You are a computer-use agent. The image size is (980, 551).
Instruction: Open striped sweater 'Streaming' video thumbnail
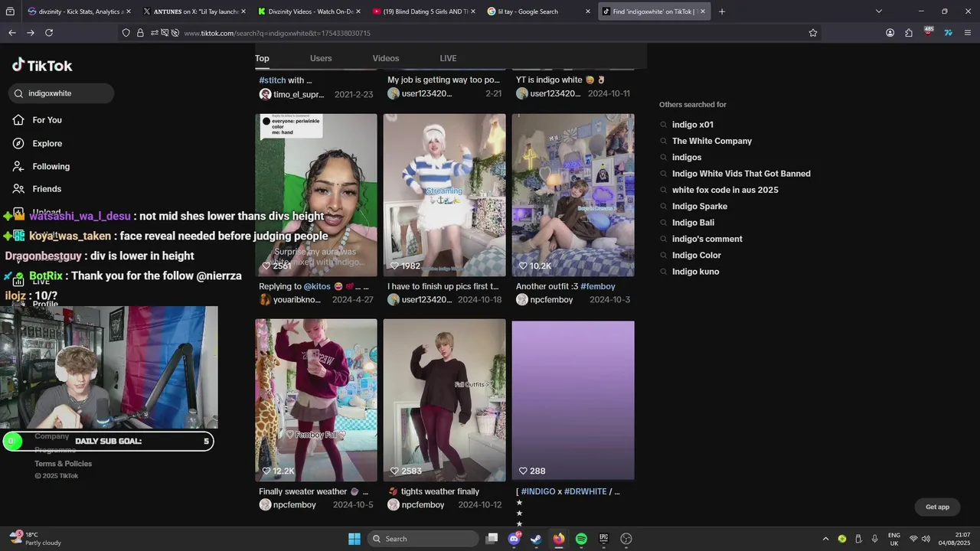click(445, 195)
